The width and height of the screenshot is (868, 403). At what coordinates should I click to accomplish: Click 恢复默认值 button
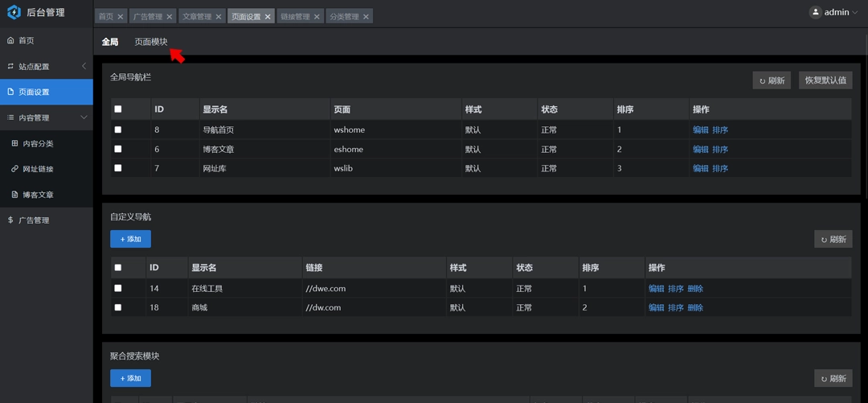825,80
